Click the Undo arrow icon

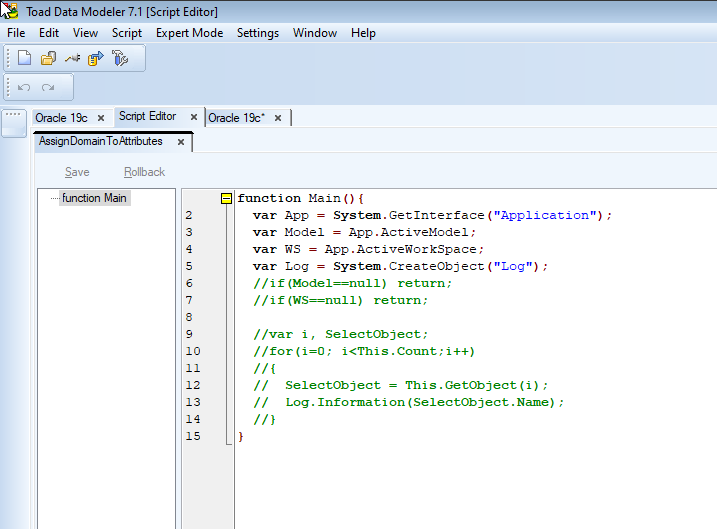pyautogui.click(x=24, y=87)
